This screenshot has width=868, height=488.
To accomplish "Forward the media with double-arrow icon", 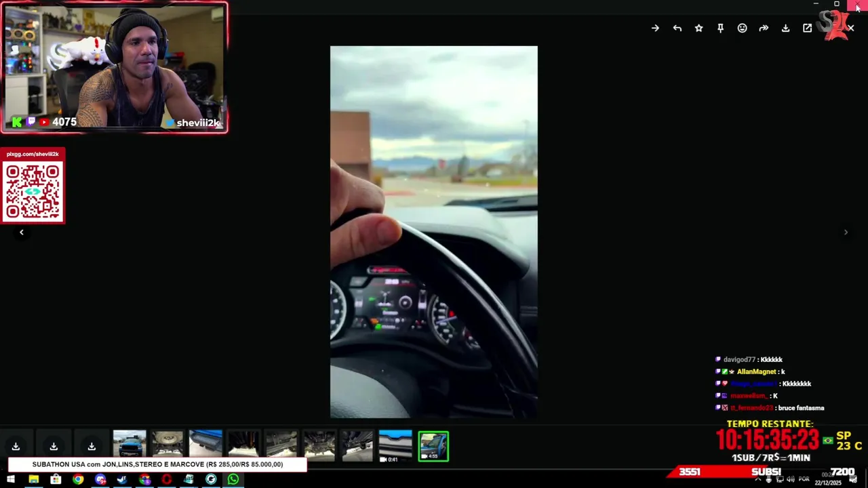I will coord(764,28).
